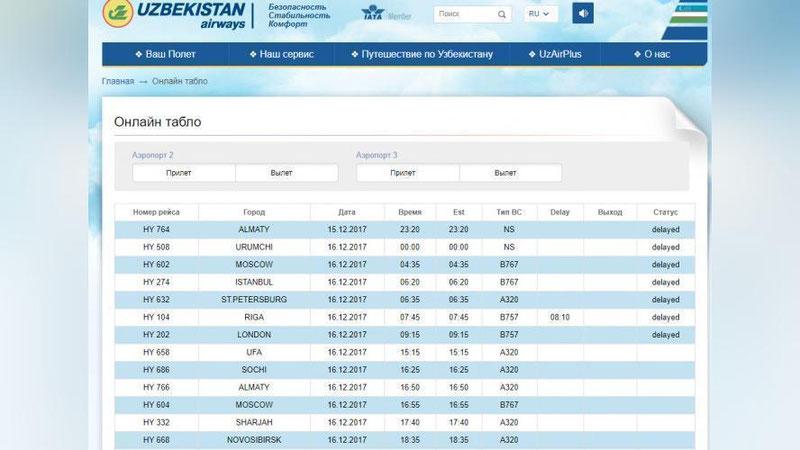Select Прилет under Аэропорт 3
This screenshot has height=450, width=800.
click(408, 173)
